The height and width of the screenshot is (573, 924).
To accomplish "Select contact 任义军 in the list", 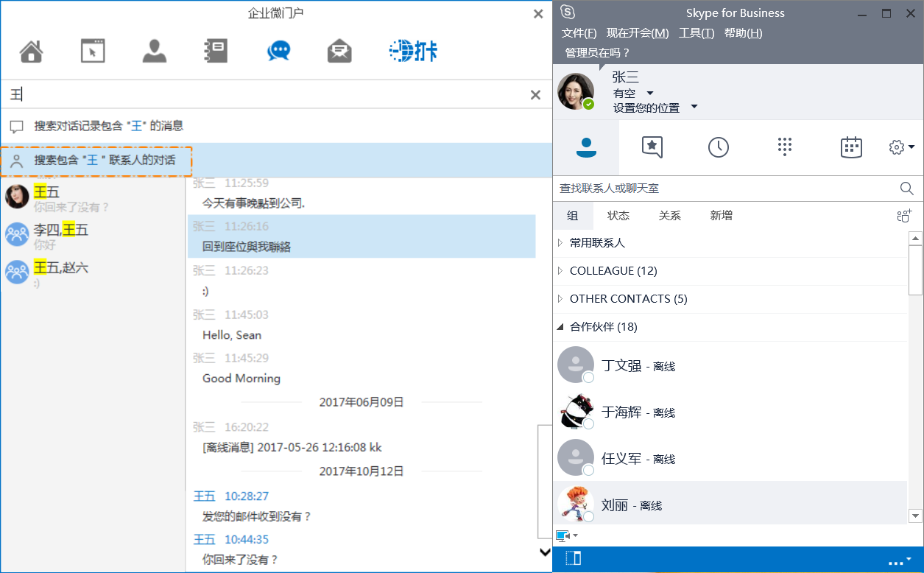I will pos(730,458).
